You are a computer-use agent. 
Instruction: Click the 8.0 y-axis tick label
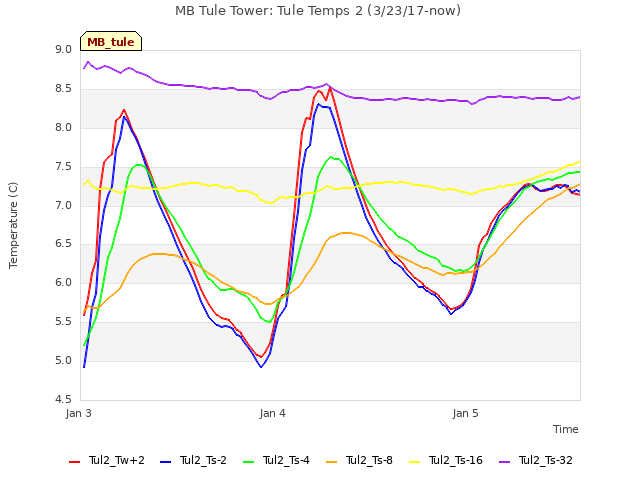(63, 128)
